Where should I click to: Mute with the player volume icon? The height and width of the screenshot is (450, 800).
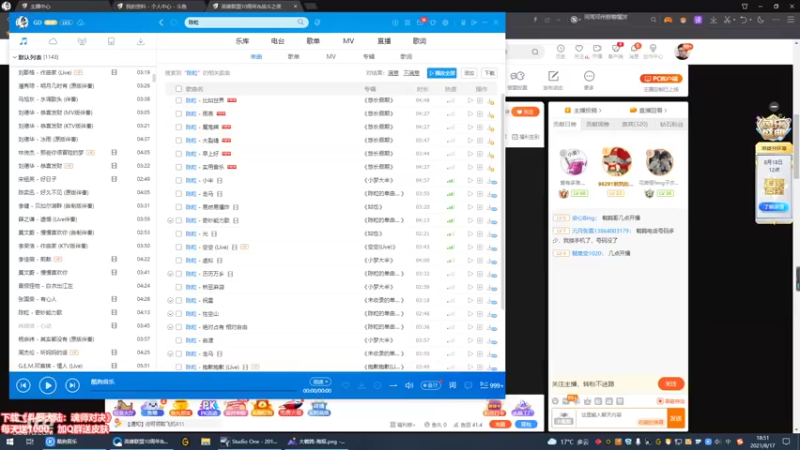(x=409, y=385)
